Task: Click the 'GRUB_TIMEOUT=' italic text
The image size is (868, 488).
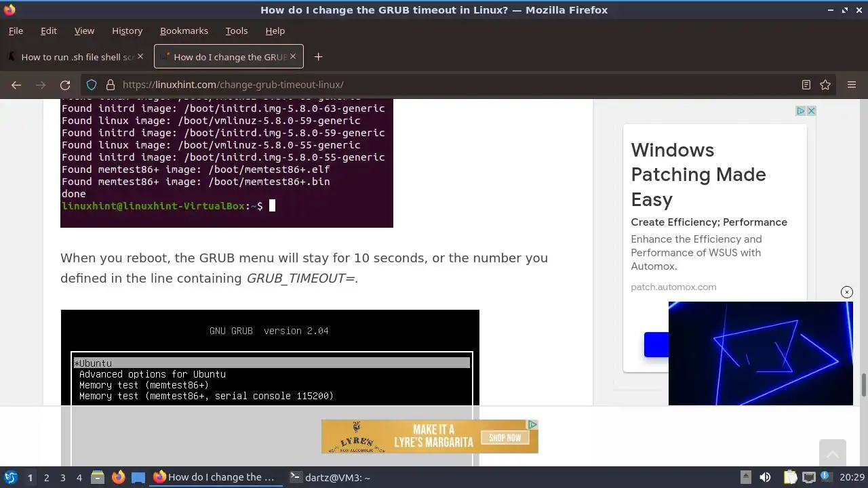Action: (300, 278)
